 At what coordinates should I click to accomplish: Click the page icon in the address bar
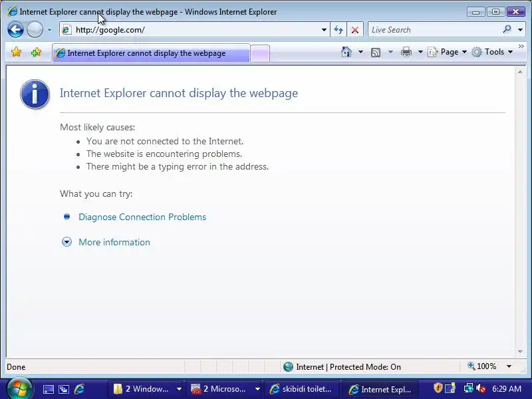coord(67,30)
